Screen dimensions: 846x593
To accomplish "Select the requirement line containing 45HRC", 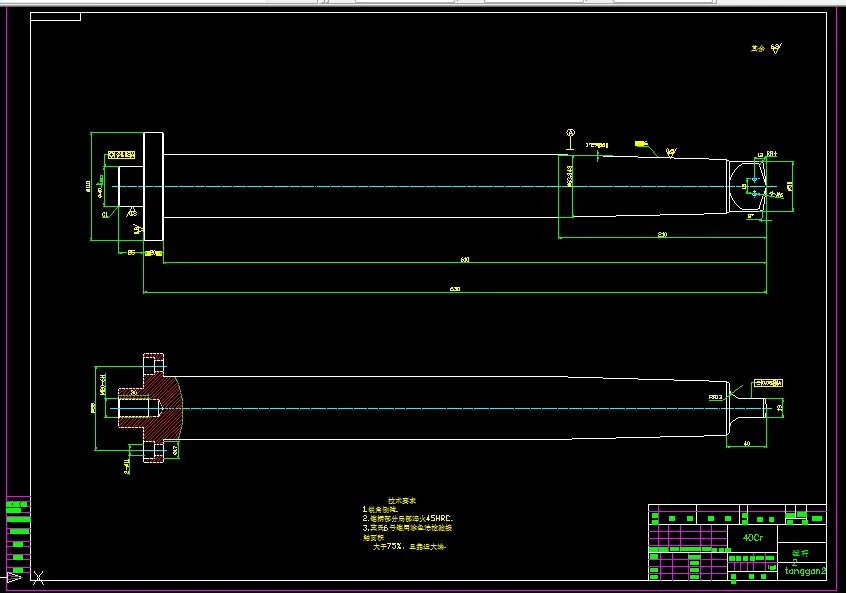I will (408, 519).
